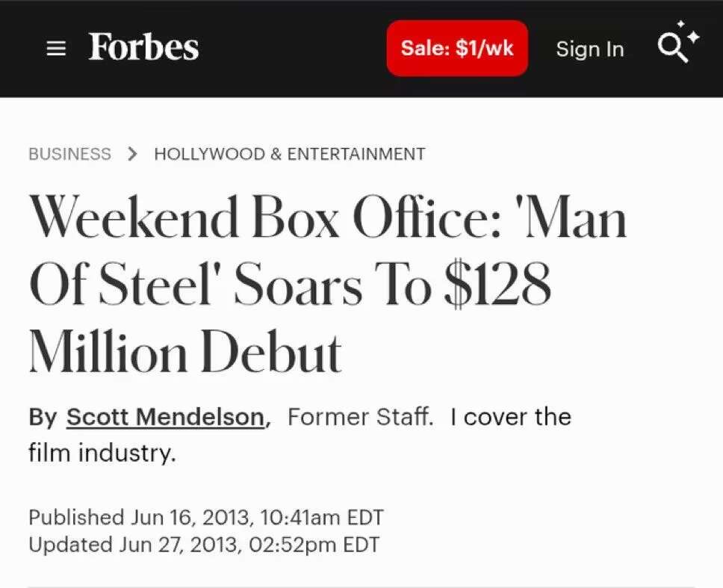This screenshot has height=588, width=723.
Task: Click the 'By' byline label
Action: pos(43,417)
